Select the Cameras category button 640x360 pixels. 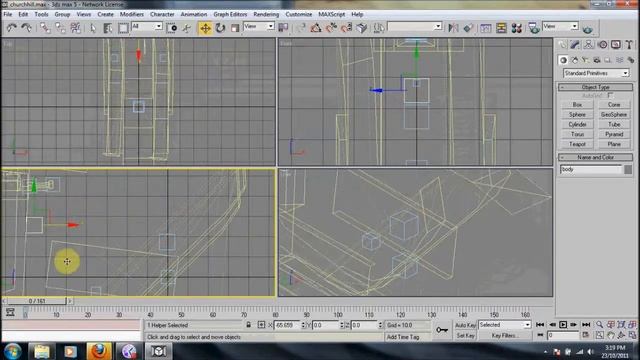point(597,60)
